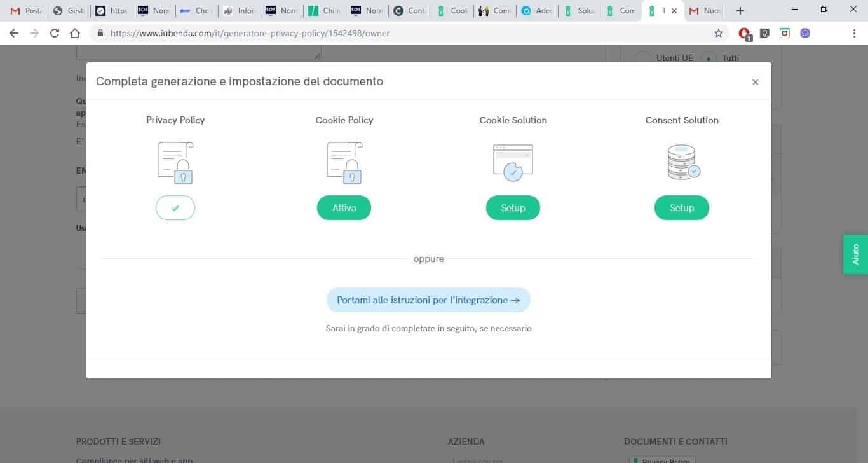Click the Cookie Solution browser window icon
The image size is (868, 463).
(513, 163)
